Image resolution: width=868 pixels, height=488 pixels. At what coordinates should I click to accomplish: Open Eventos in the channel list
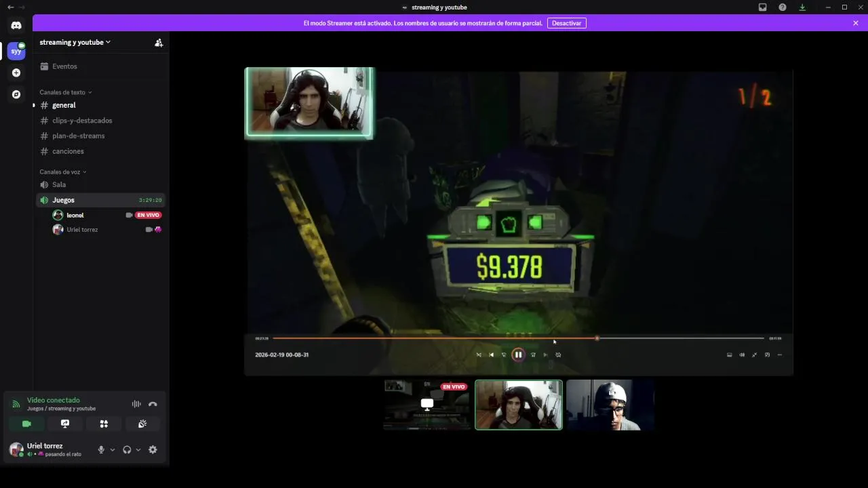pyautogui.click(x=101, y=66)
